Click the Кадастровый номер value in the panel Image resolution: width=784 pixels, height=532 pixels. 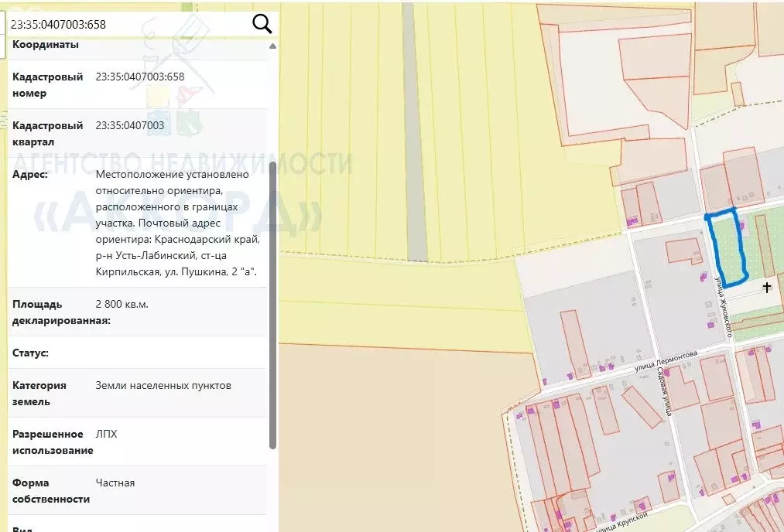pyautogui.click(x=140, y=77)
